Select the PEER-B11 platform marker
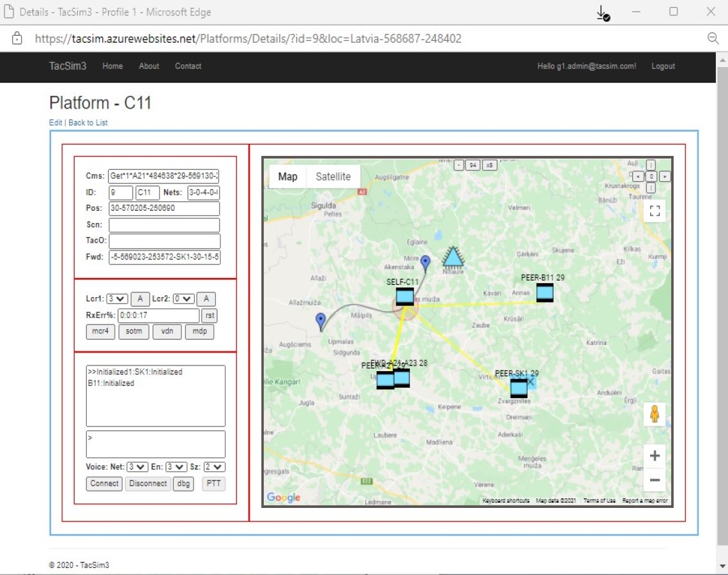 point(546,292)
